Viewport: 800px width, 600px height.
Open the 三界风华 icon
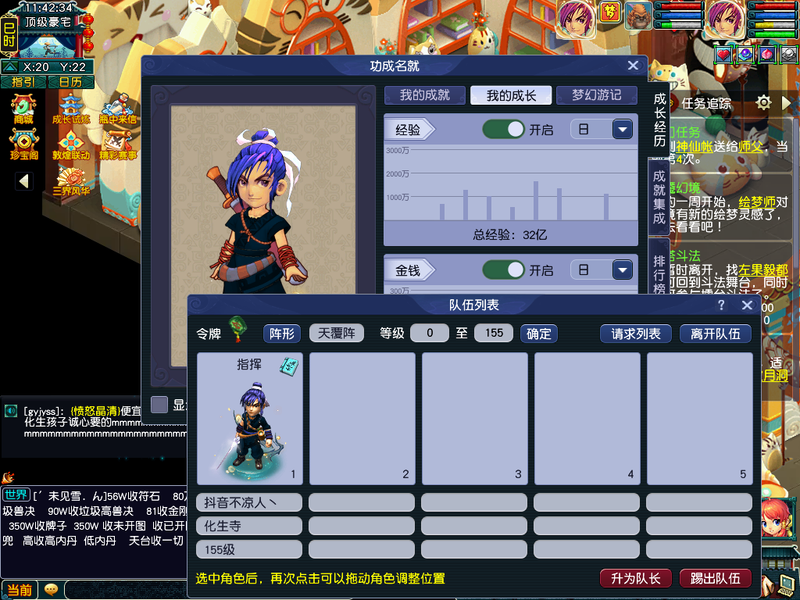pyautogui.click(x=71, y=181)
